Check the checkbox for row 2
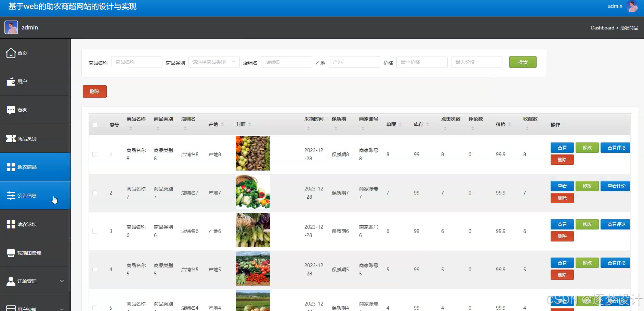Image resolution: width=644 pixels, height=311 pixels. point(95,193)
